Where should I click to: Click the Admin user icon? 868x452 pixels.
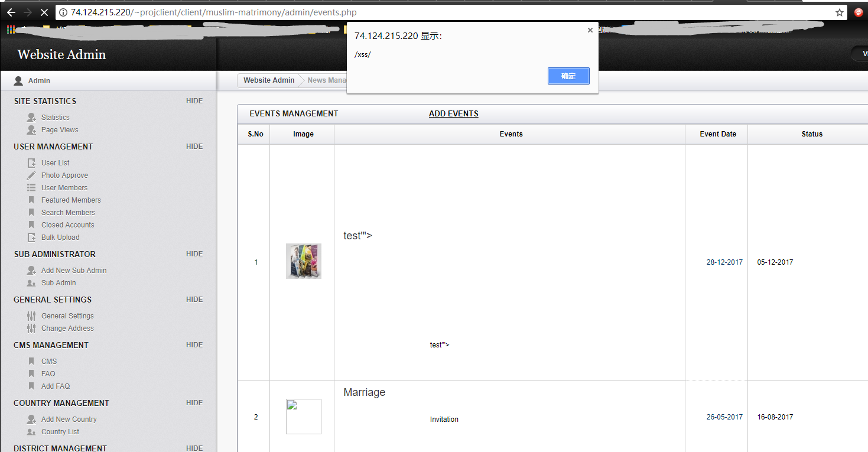(x=18, y=80)
